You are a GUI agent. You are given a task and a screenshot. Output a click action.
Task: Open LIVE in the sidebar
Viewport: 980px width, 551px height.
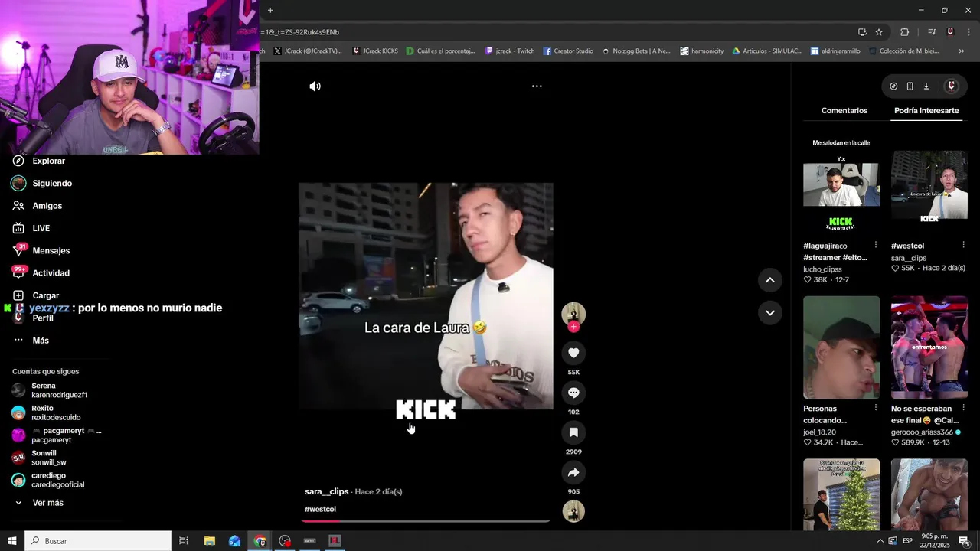pyautogui.click(x=41, y=228)
